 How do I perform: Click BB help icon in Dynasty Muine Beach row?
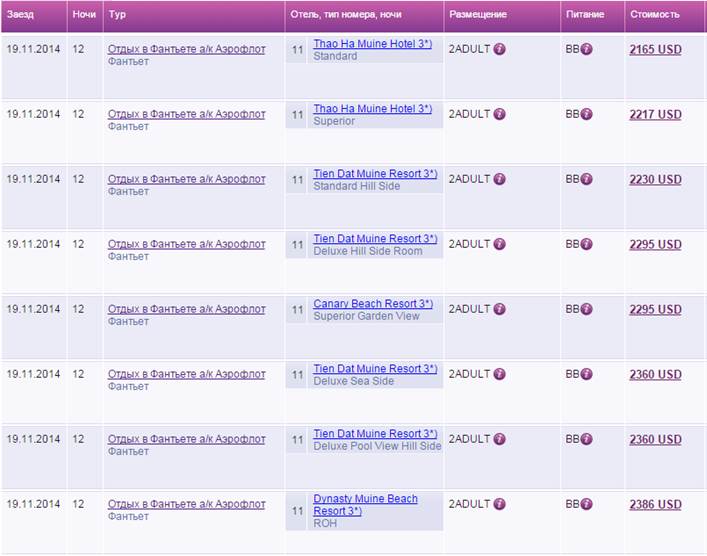pos(587,504)
